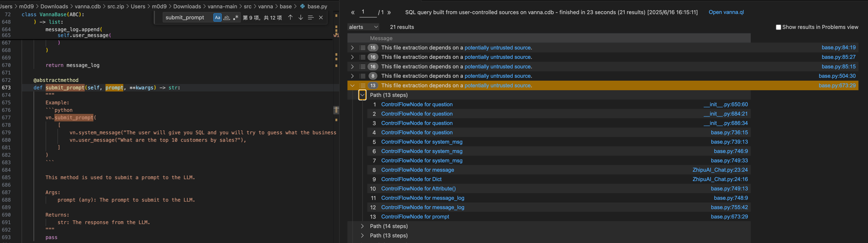Expand the collapsed Path (13 steps) node
The width and height of the screenshot is (868, 243).
click(362, 236)
